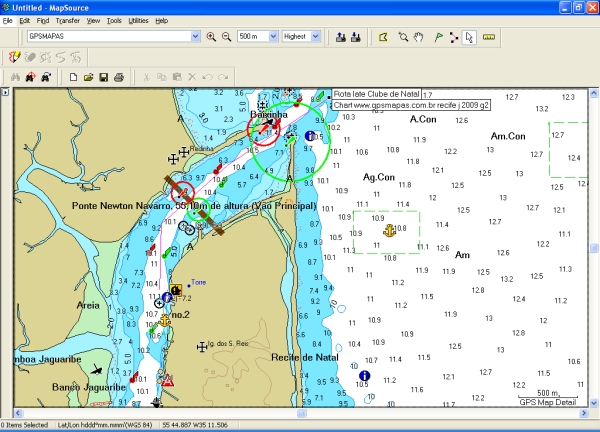Screen dimensions: 600x432
Task: Select the Waypoint flag tool
Action: coord(436,37)
